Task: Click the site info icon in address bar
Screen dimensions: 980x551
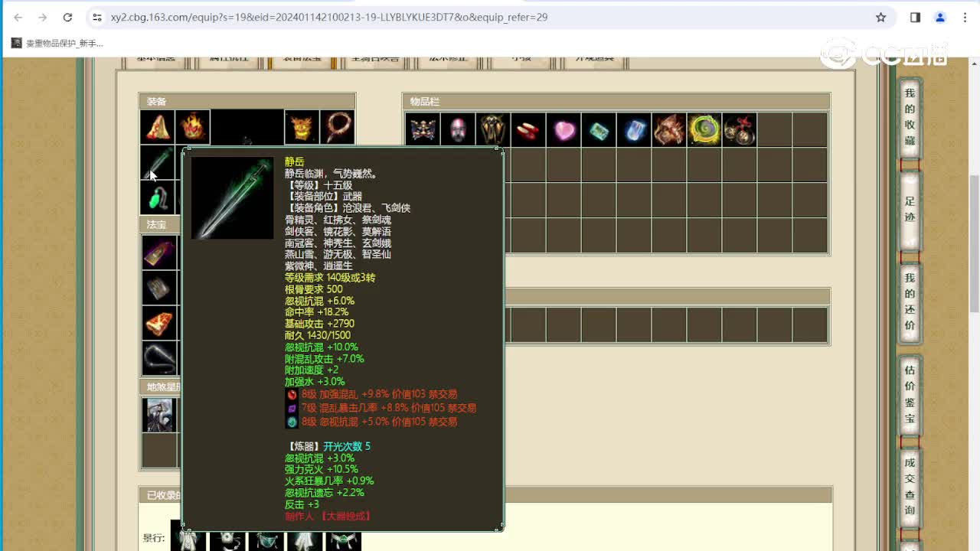Action: point(96,17)
